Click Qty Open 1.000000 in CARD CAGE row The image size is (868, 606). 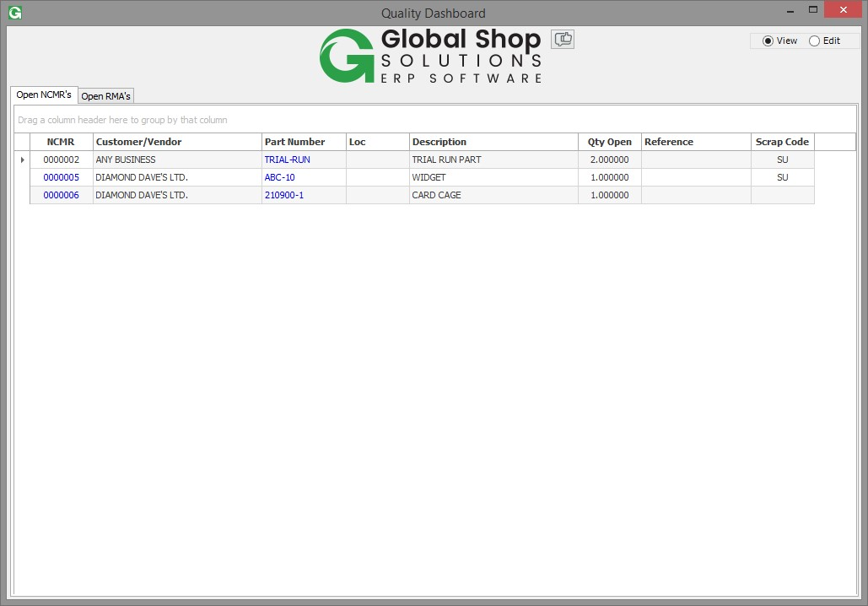(x=610, y=195)
